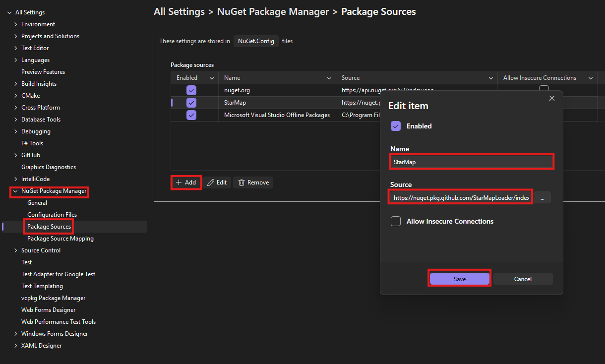Click the Remove trash icon

click(242, 182)
